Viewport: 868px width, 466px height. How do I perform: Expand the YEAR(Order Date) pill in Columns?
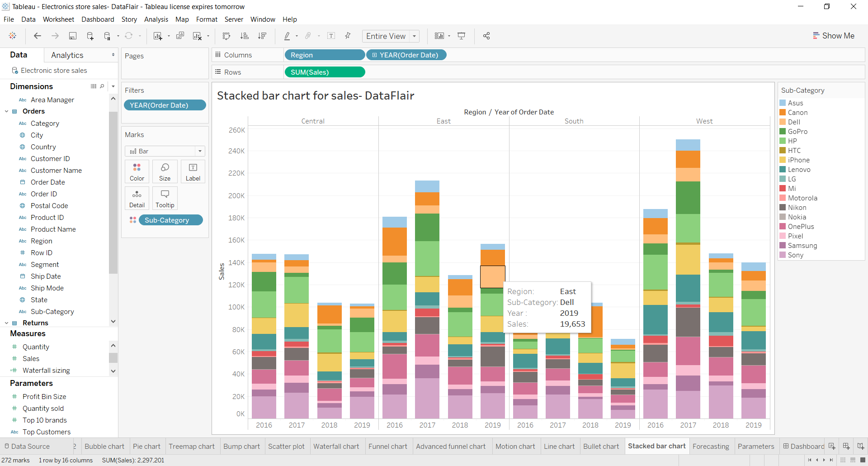click(374, 55)
